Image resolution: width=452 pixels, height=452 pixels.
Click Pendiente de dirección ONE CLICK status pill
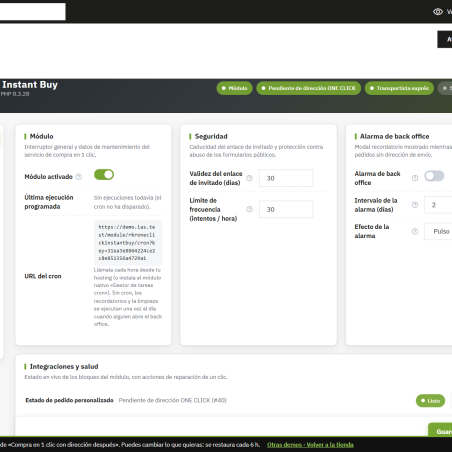click(309, 88)
